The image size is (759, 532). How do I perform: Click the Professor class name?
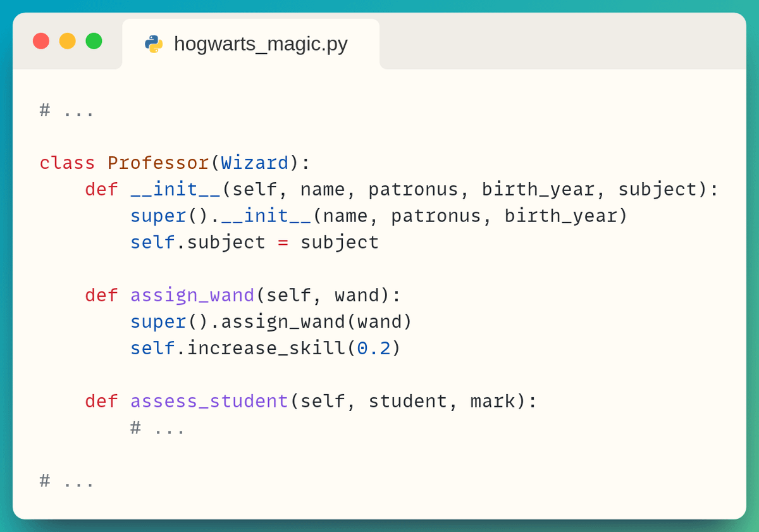[x=158, y=163]
